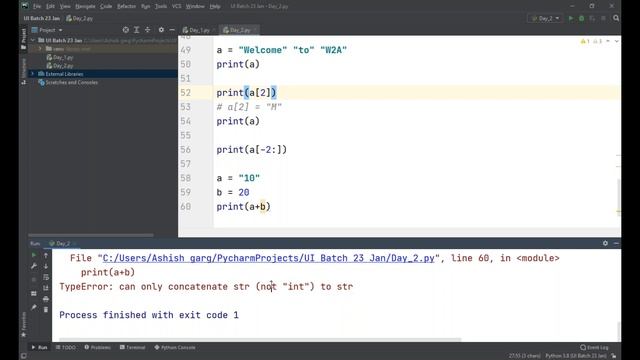Open the Terminal tool window

pos(133,347)
